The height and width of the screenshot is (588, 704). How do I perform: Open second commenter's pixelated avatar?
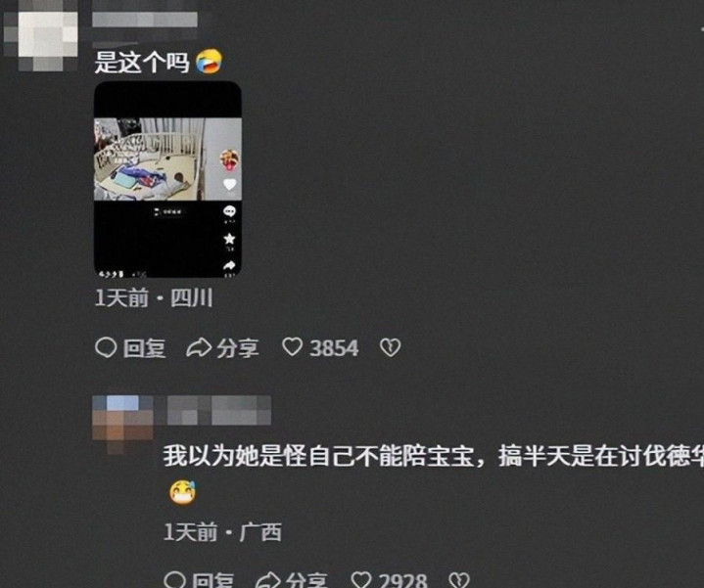coord(122,425)
